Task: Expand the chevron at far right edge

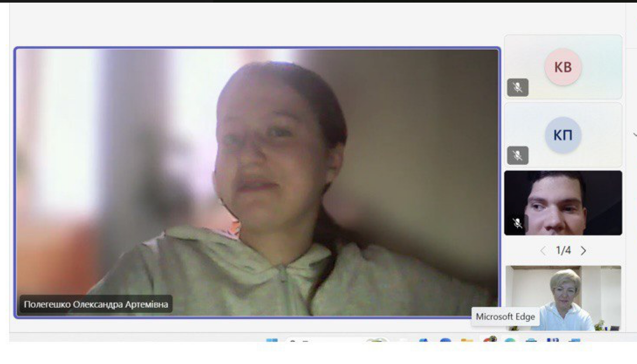Action: 634,135
